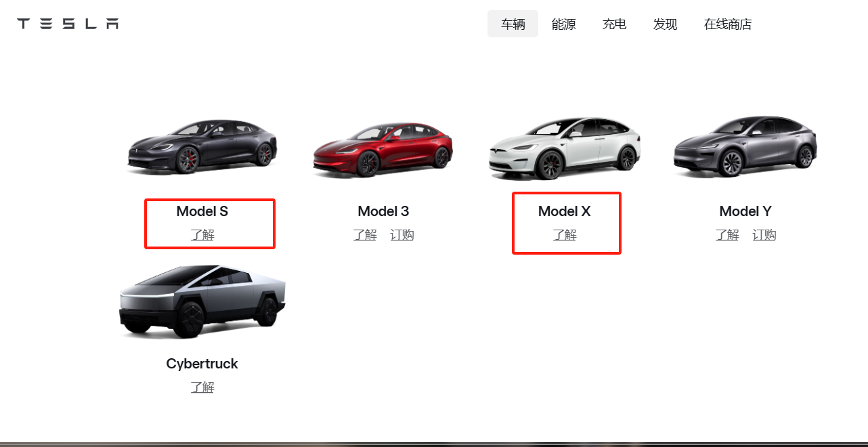The image size is (868, 447).
Task: Open the 车辆 menu tab
Action: [513, 24]
